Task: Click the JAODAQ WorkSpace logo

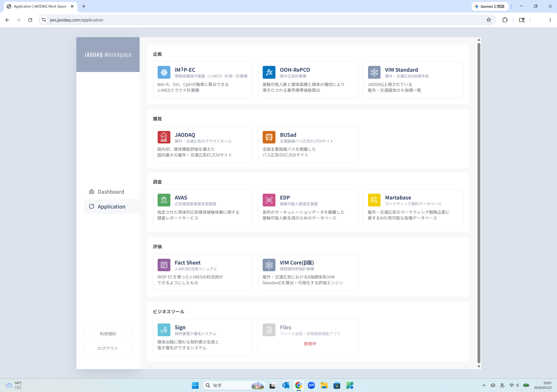Action: (x=108, y=55)
